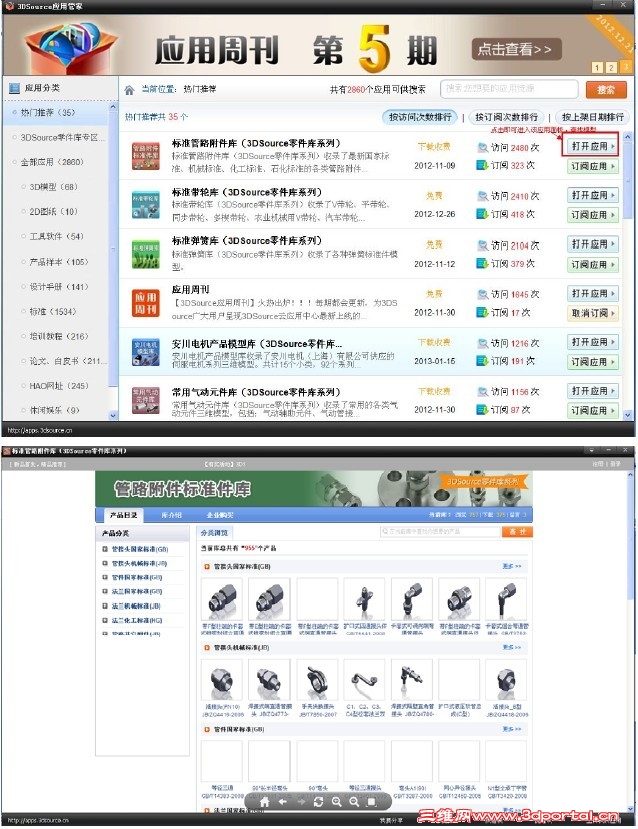The image size is (638, 829).
Task: Click 点击查看>> banner button
Action: [x=516, y=50]
